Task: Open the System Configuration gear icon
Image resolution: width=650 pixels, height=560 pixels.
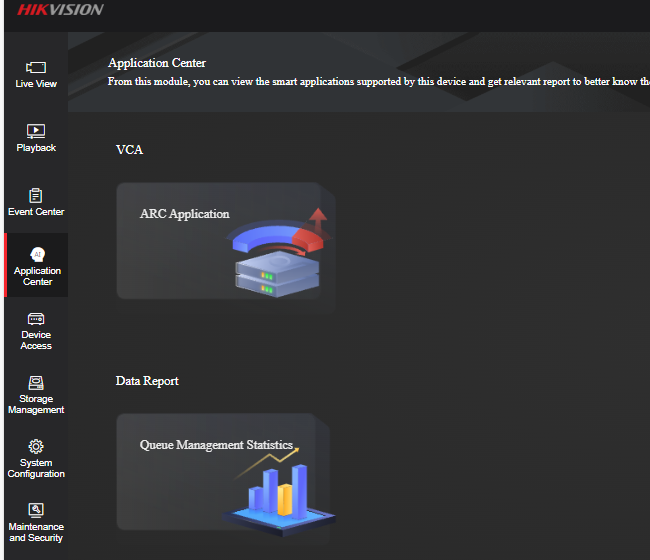Action: tap(36, 446)
